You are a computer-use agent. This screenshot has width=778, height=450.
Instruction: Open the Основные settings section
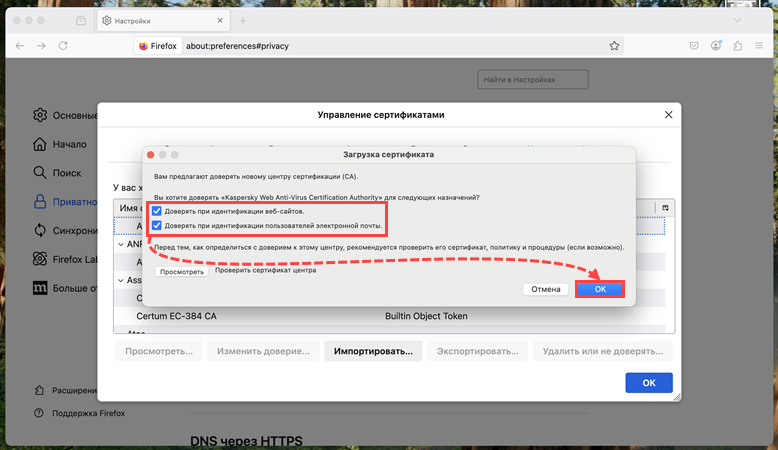coord(65,116)
